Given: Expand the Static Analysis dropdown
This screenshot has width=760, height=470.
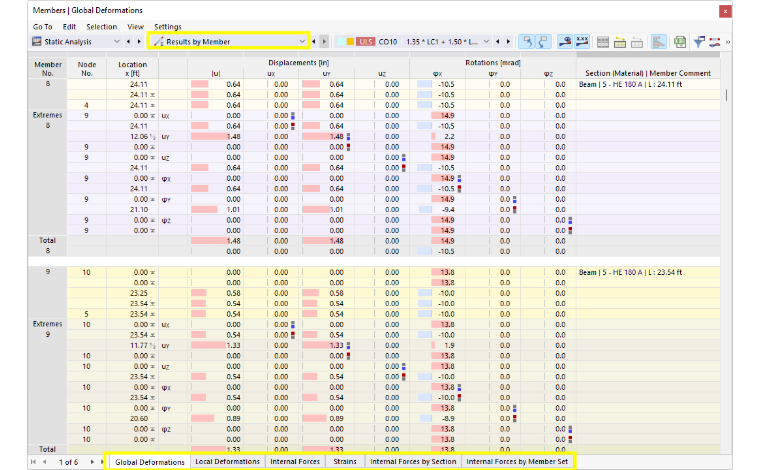Looking at the screenshot, I should tap(76, 42).
